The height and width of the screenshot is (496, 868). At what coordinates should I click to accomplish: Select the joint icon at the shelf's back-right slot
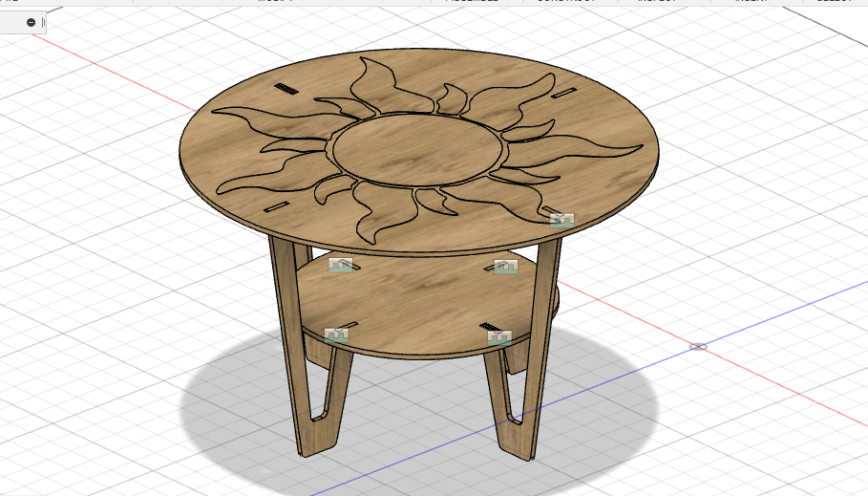[x=505, y=267]
